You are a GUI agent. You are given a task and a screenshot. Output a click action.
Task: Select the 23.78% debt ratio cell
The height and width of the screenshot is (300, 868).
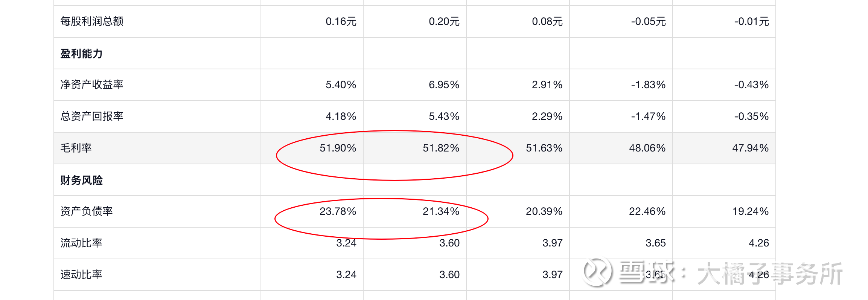(338, 211)
